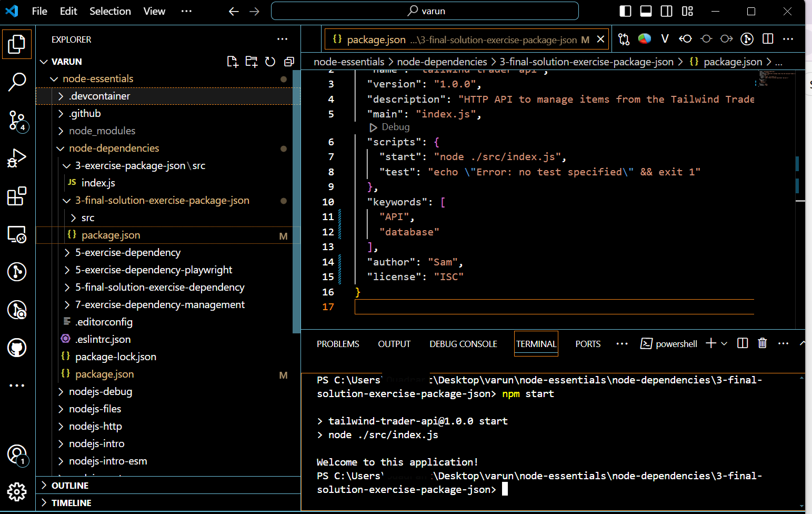Open the Remote Explorer view
The width and height of the screenshot is (812, 514).
click(17, 234)
